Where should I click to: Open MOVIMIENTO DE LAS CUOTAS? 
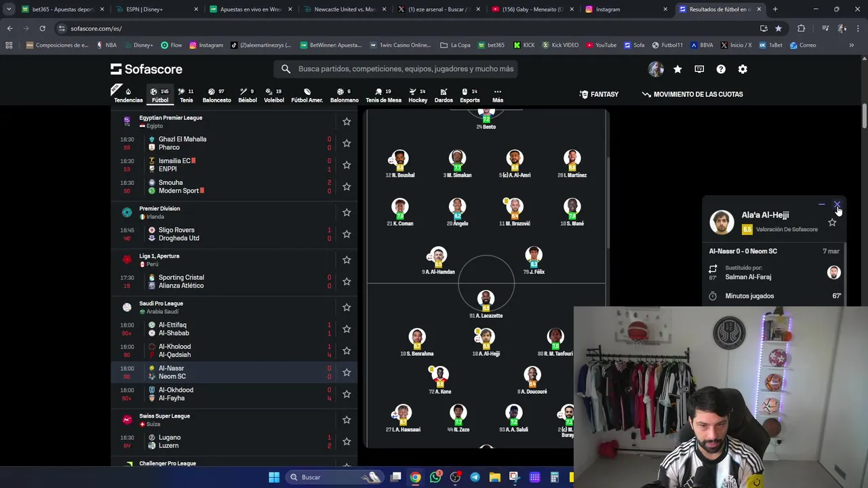point(692,94)
